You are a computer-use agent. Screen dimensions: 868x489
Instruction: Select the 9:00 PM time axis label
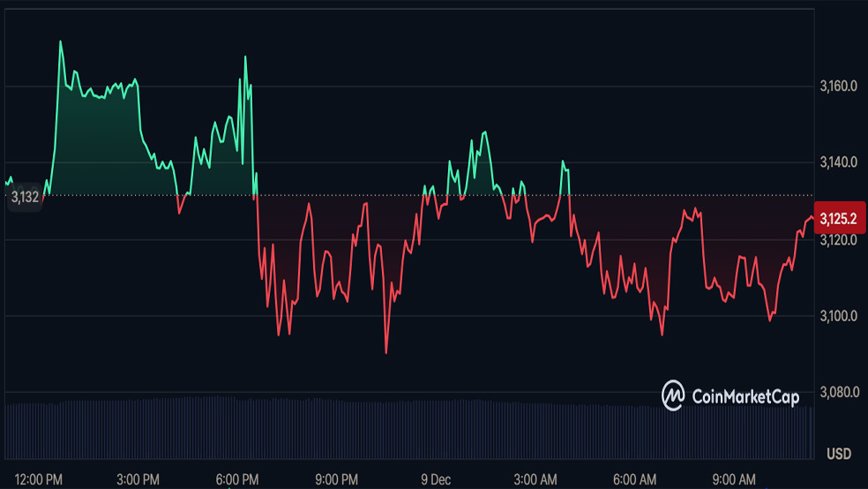[336, 479]
